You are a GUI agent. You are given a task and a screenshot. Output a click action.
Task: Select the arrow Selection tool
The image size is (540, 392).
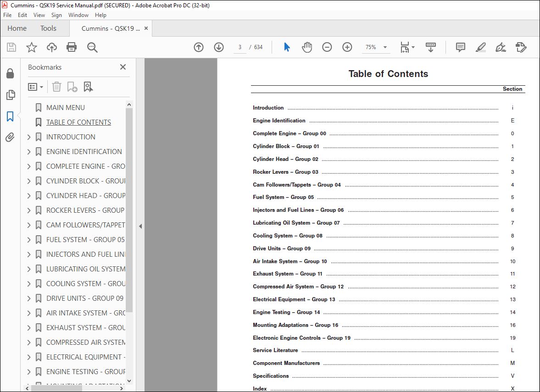tap(287, 47)
